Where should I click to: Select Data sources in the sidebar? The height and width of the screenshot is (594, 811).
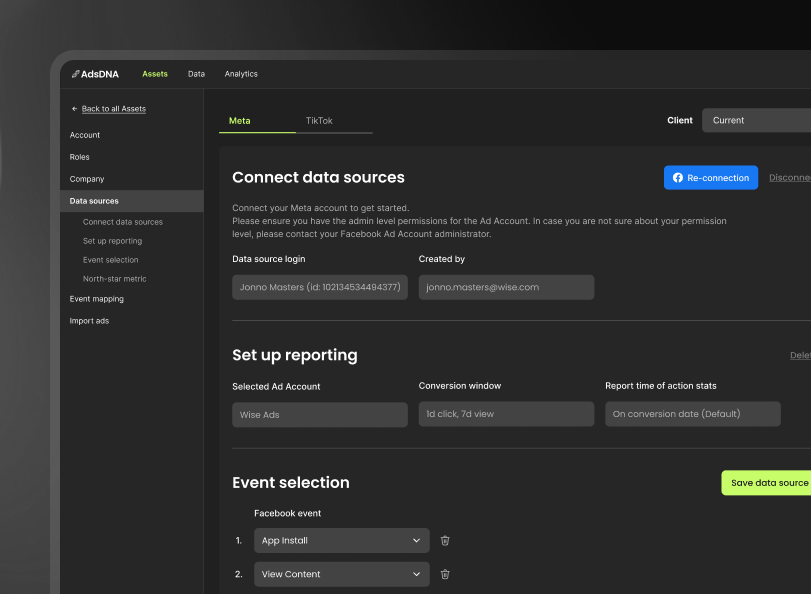132,201
